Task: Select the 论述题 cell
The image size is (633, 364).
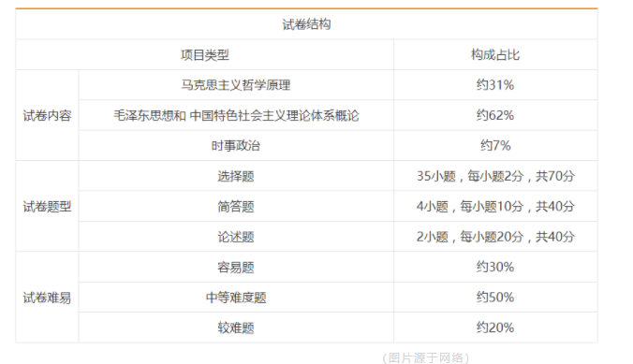Action: 236,237
